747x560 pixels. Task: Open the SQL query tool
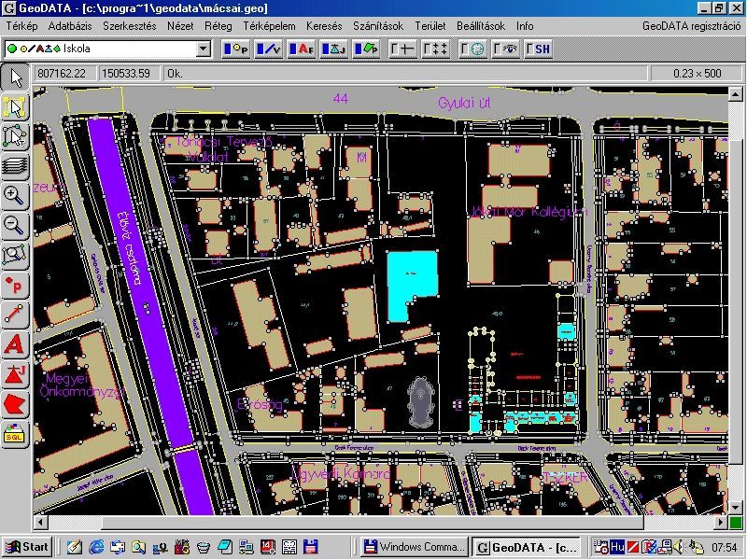click(x=15, y=434)
